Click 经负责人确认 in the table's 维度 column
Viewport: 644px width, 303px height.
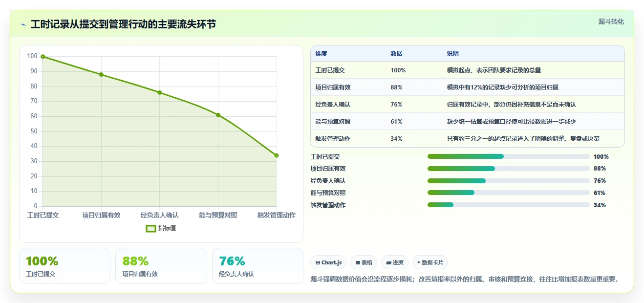(333, 105)
